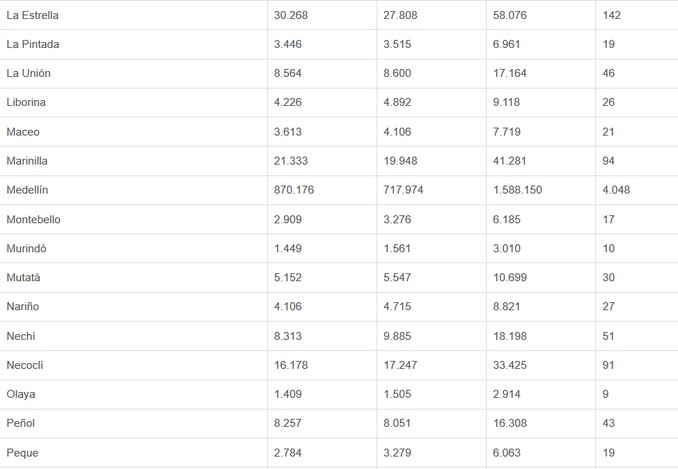The width and height of the screenshot is (678, 469).
Task: Click the 41.281 total in Marinilla row
Action: click(x=510, y=161)
